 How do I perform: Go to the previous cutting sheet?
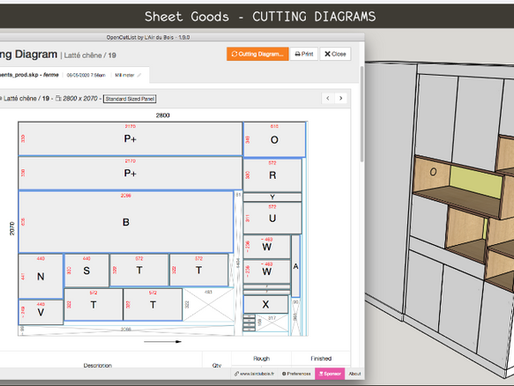click(328, 98)
